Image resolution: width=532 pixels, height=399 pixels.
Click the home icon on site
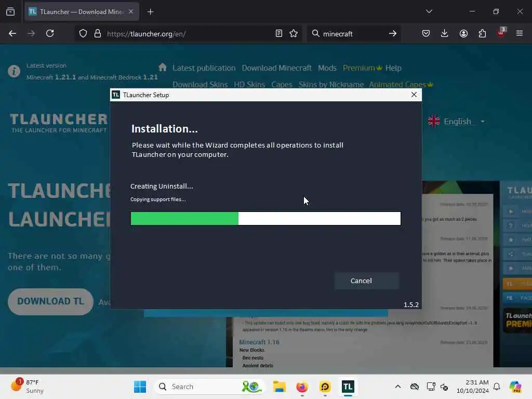[x=163, y=67]
